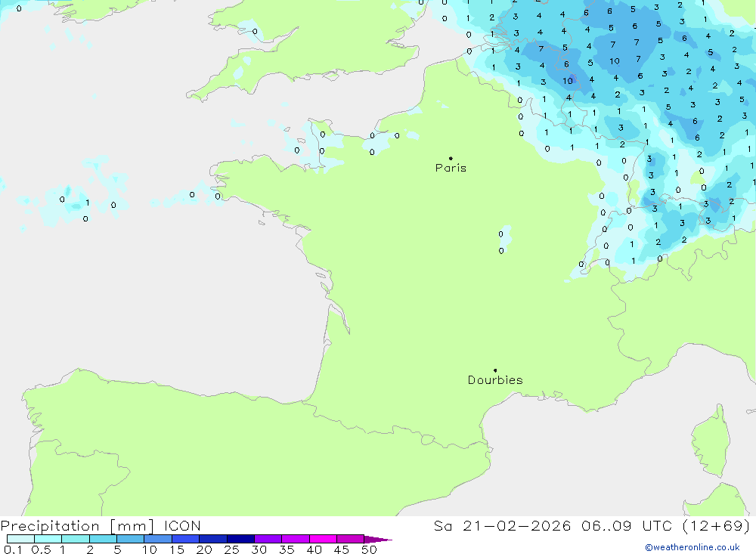Click the '15' legend scale value
756x554 pixels.
177,549
